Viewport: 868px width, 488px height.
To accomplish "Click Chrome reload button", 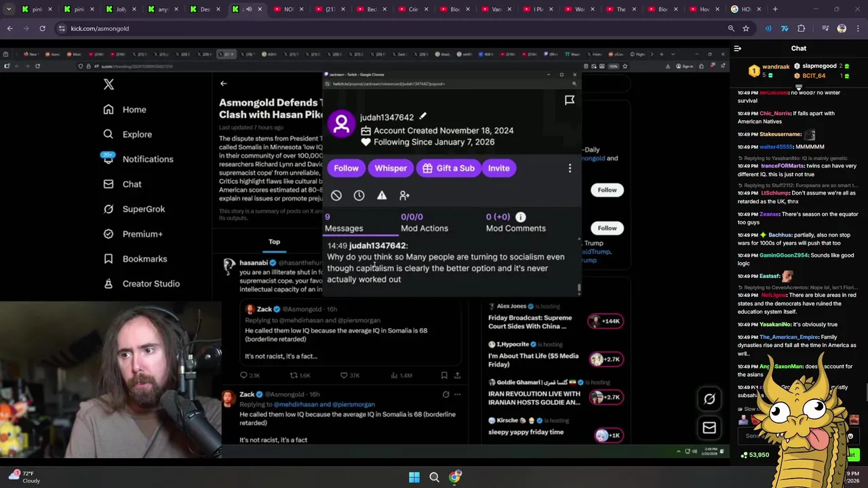I will [x=42, y=28].
